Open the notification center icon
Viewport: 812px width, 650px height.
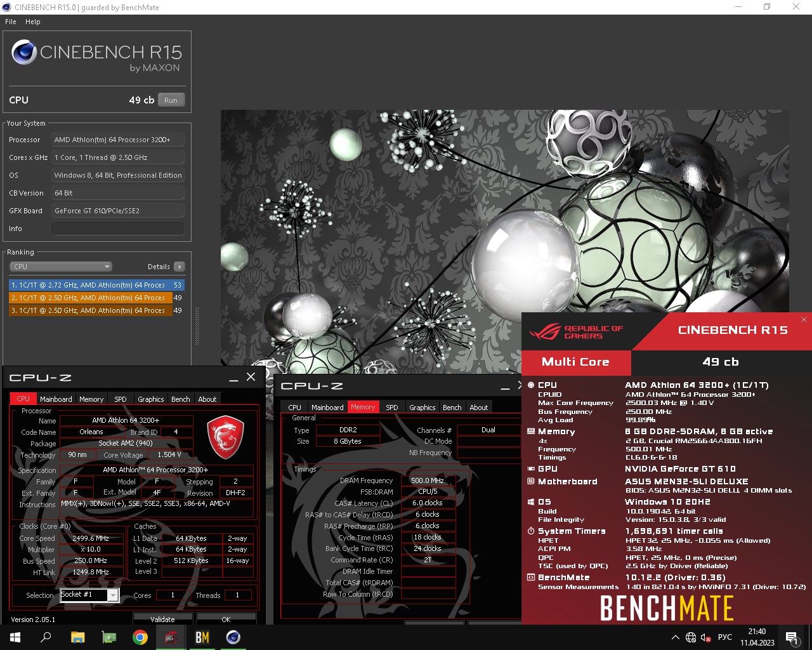pos(792,637)
